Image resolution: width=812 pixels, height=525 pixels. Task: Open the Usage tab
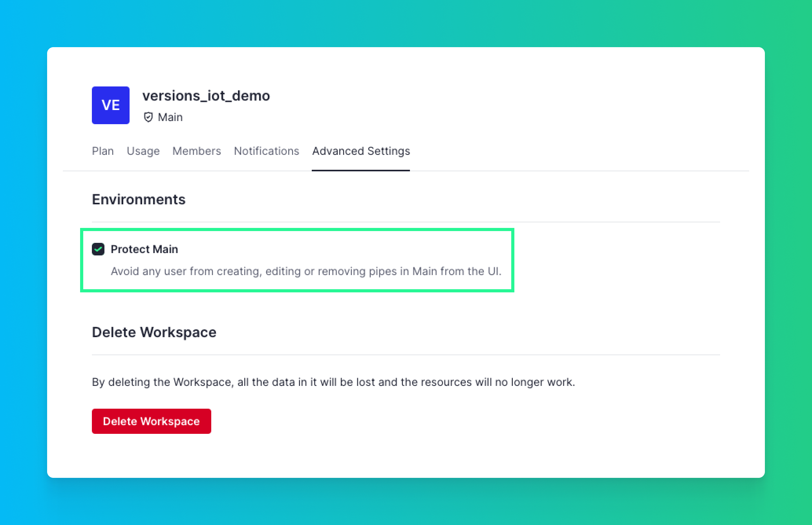143,151
